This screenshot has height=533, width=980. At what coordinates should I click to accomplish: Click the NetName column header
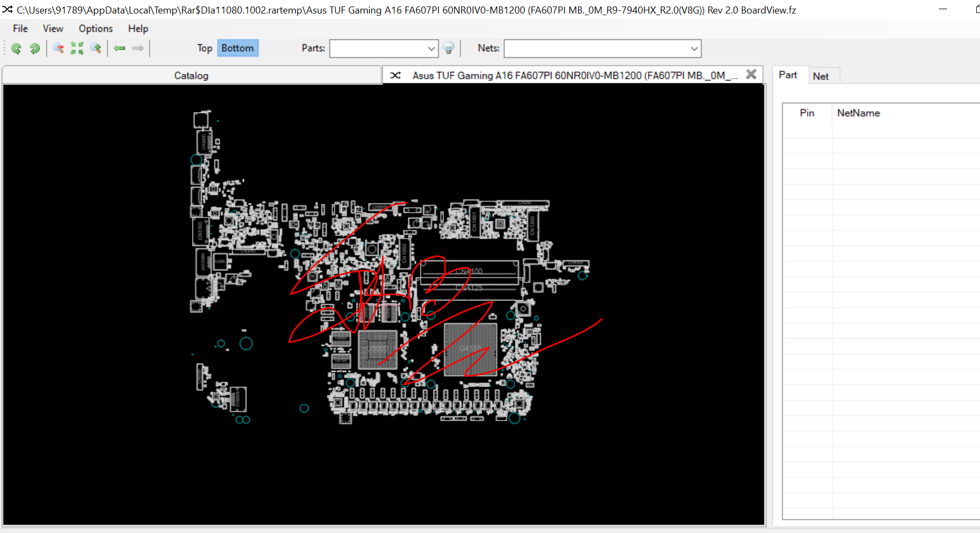click(x=858, y=113)
